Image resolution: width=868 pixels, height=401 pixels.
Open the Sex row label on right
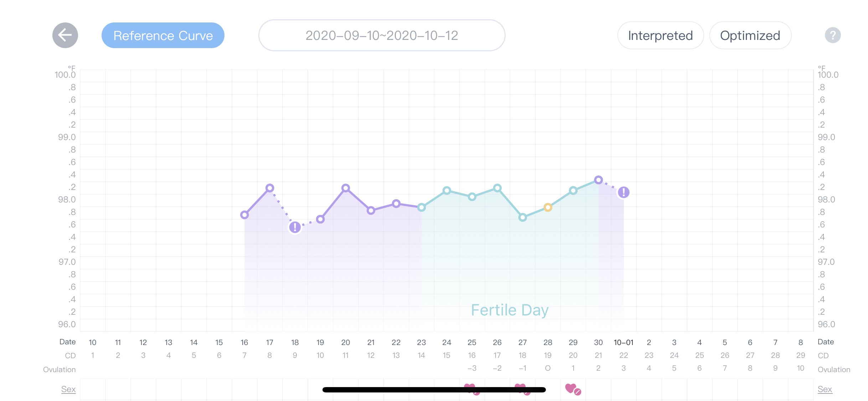825,389
